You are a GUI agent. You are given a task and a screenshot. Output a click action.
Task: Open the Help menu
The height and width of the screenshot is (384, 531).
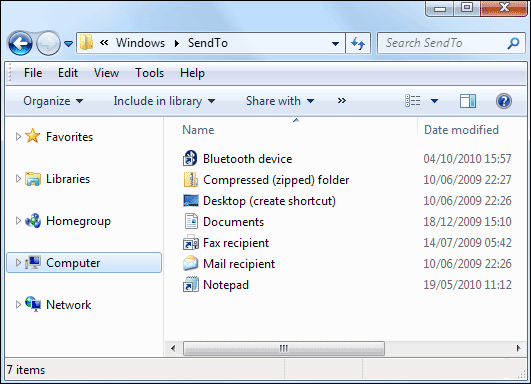point(192,73)
